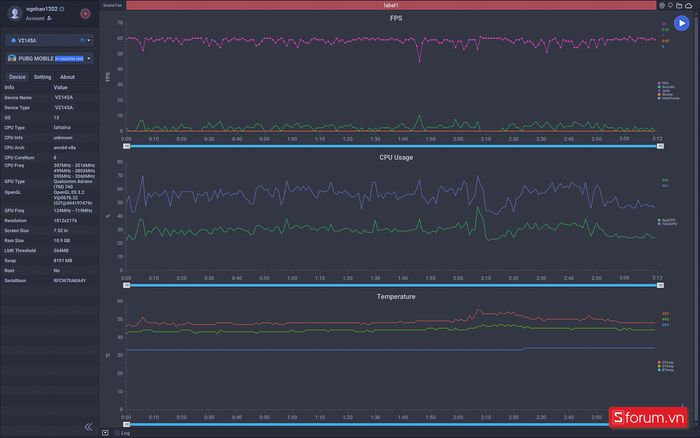700x438 pixels.
Task: Click the red record button
Action: (85, 14)
